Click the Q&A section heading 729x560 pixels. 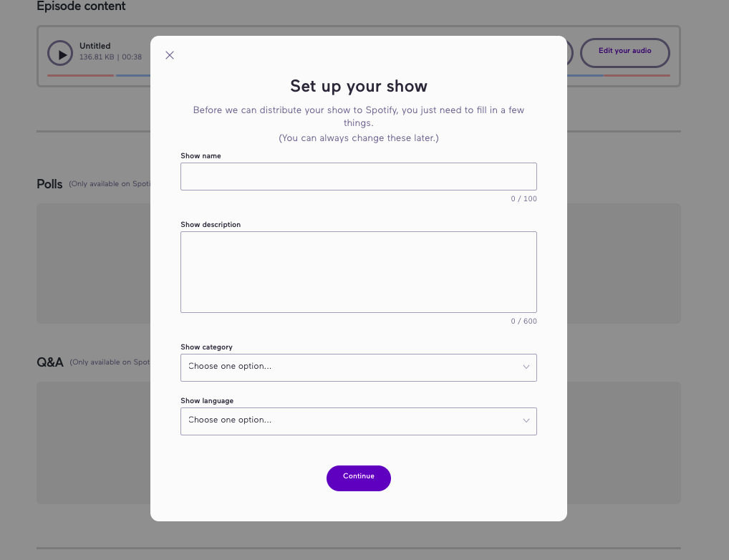[x=49, y=362]
